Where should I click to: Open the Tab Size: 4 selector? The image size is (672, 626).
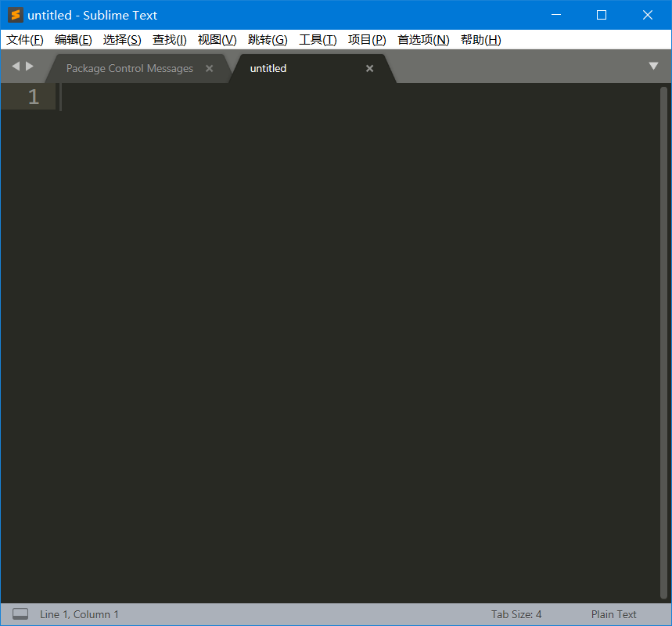click(516, 614)
